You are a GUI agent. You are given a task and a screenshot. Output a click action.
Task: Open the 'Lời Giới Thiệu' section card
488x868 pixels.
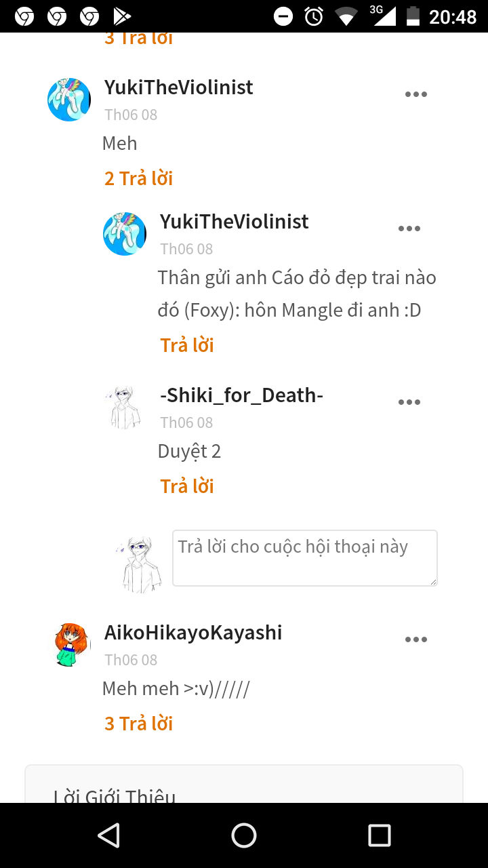point(244,785)
